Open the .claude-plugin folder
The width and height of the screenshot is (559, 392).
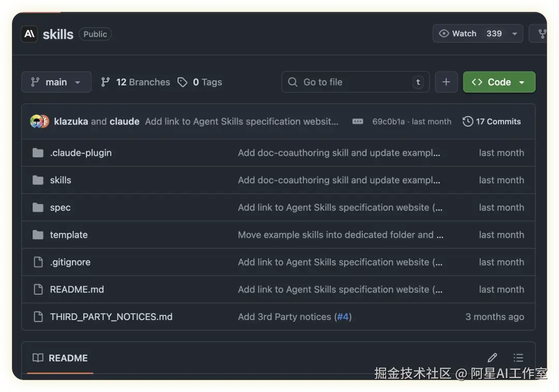(x=81, y=153)
